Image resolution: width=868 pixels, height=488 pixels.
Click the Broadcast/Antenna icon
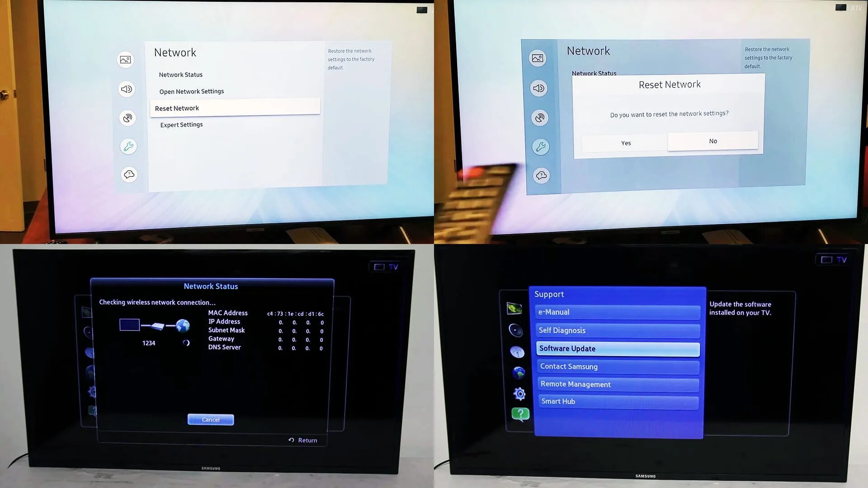coord(127,117)
